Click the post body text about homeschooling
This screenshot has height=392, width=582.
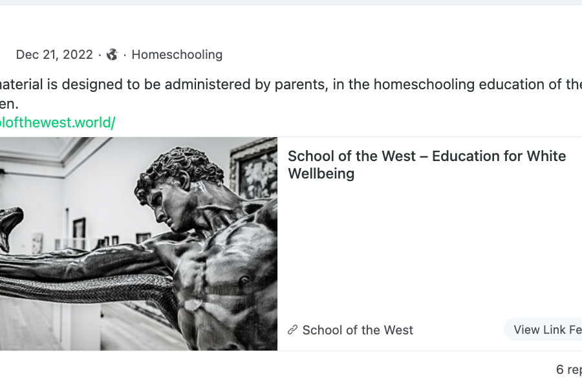pyautogui.click(x=291, y=94)
